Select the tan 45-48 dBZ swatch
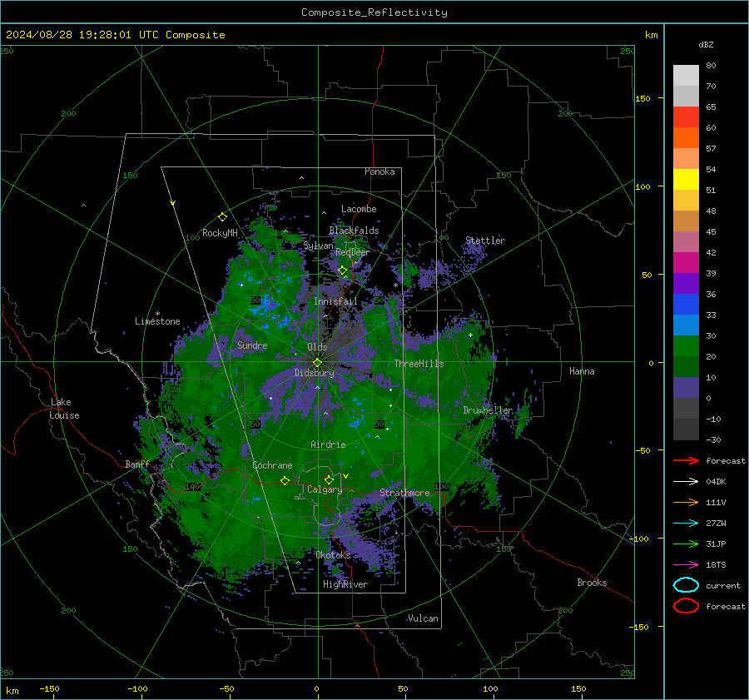749x700 pixels. [x=686, y=221]
